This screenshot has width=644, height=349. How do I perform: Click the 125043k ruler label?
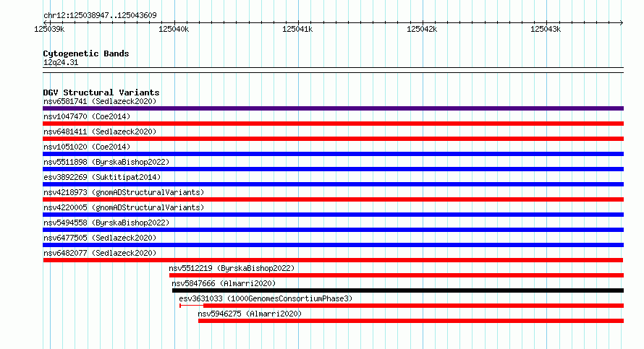coord(546,29)
